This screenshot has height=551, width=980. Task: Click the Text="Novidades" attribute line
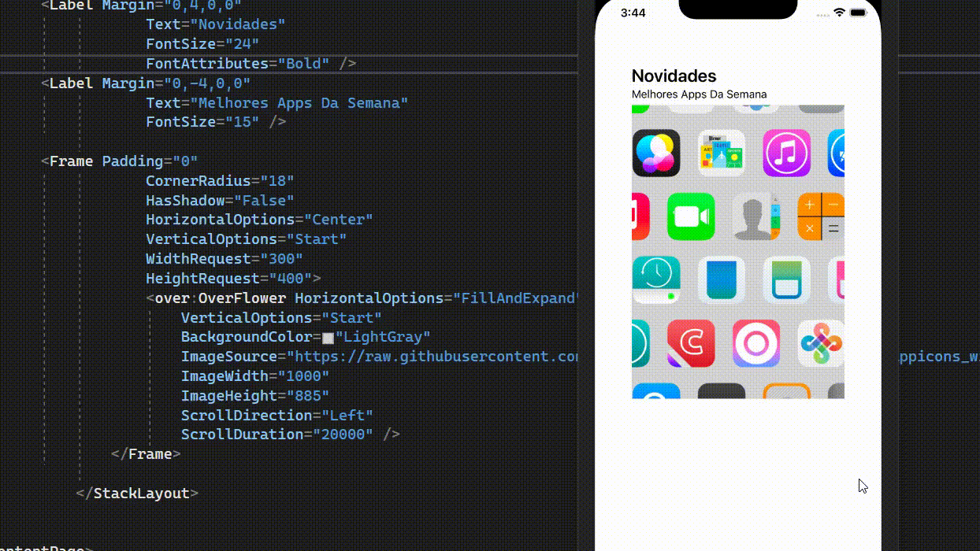(216, 24)
